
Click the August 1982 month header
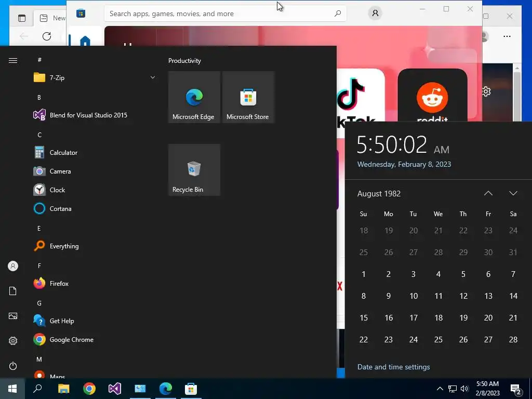tap(379, 194)
